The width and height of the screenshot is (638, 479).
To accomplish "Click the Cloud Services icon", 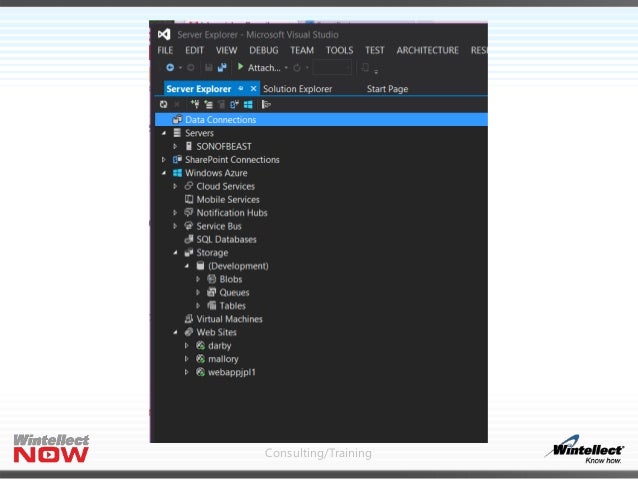I will 188,186.
